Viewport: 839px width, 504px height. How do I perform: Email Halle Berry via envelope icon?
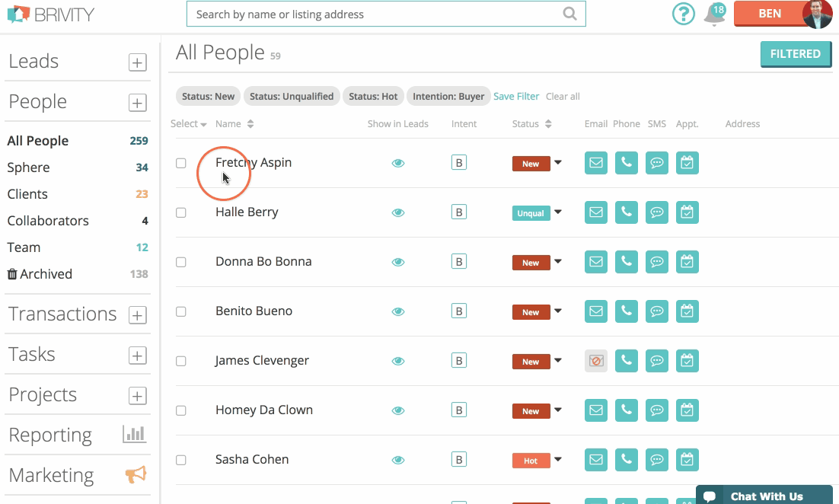click(x=596, y=212)
